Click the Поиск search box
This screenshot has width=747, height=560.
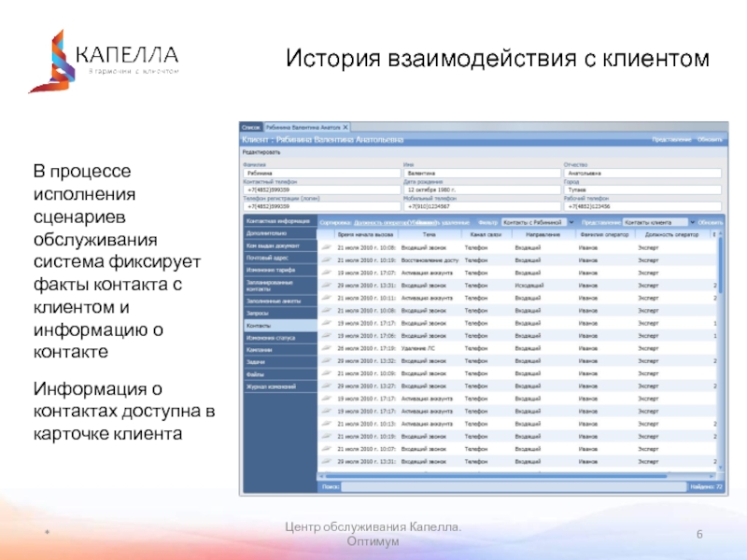pos(514,486)
